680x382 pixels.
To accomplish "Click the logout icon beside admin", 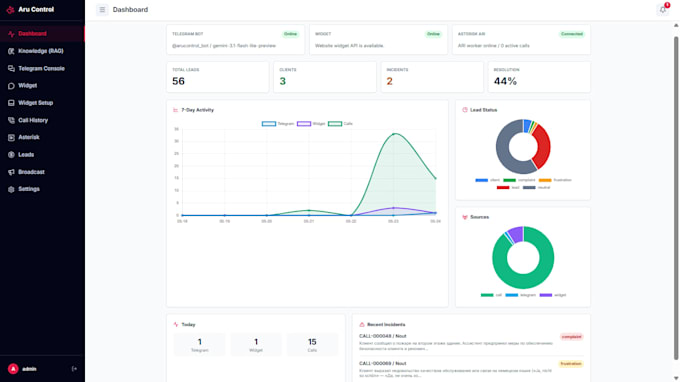I will point(74,369).
